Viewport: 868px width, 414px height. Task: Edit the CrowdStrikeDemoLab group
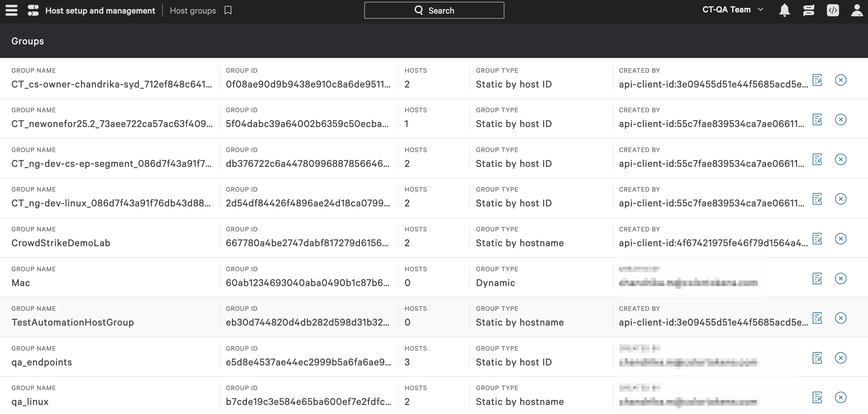click(x=818, y=239)
